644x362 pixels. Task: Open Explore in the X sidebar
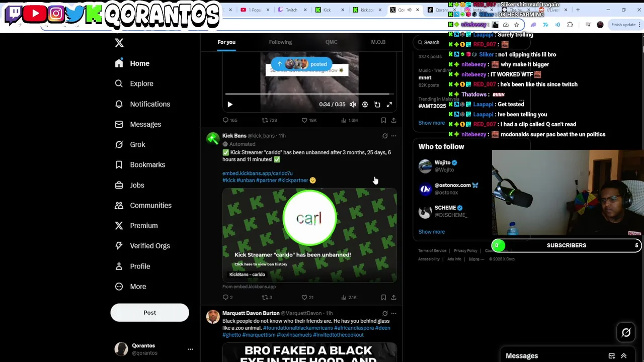134,83
